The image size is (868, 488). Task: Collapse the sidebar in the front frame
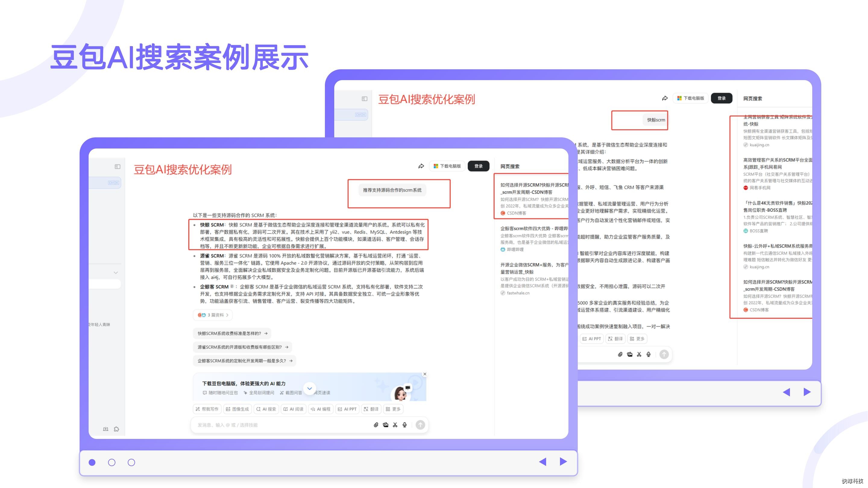pos(118,166)
